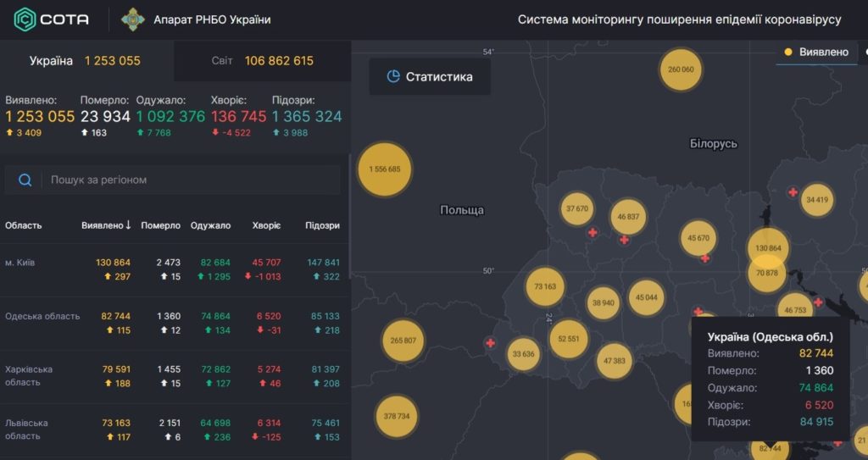The width and height of the screenshot is (868, 460).
Task: Select Харківська область row
Action: (175, 376)
